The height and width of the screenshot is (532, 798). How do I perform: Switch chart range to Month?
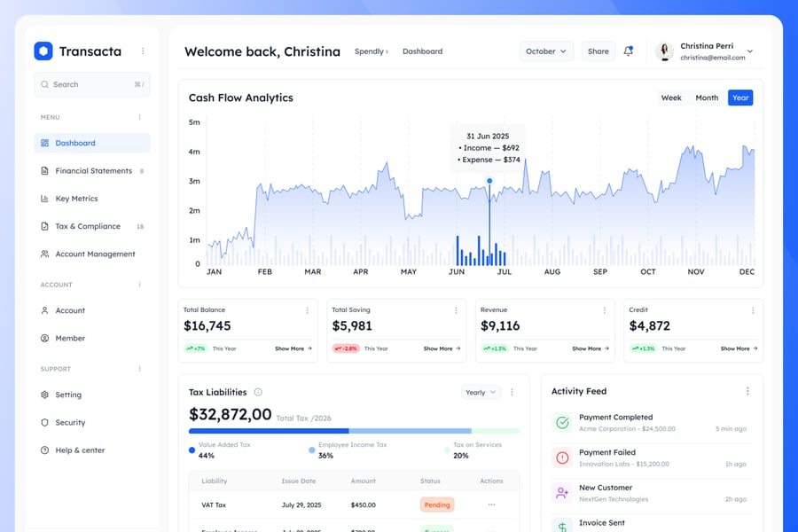(707, 98)
